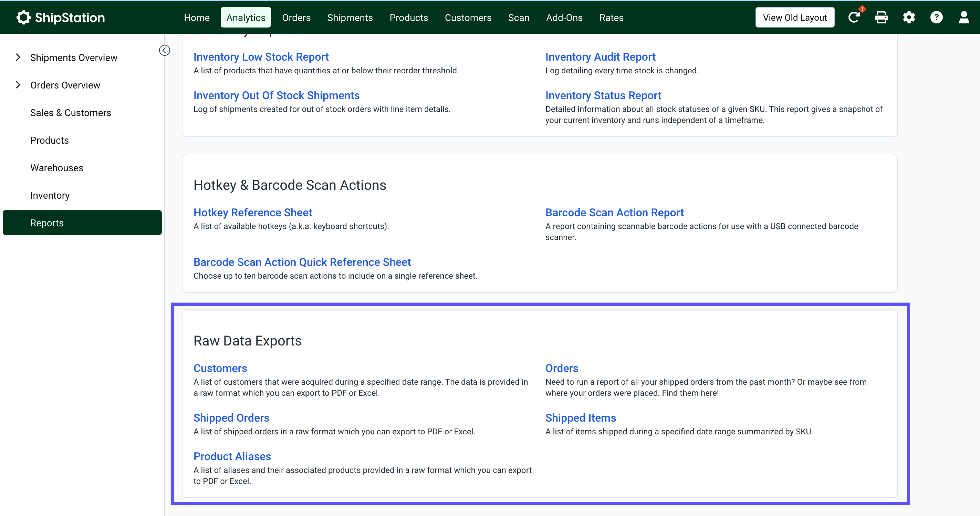Open the print dialog icon
The width and height of the screenshot is (980, 516).
(882, 17)
